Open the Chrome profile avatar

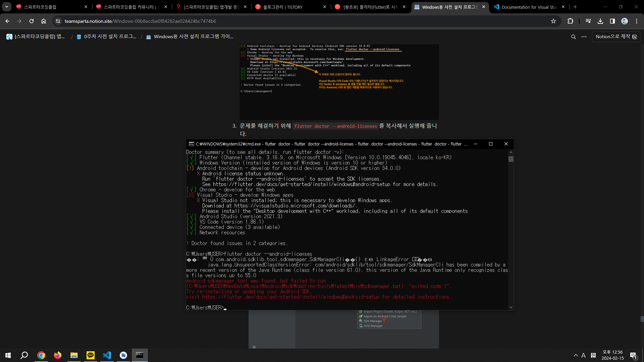click(625, 21)
